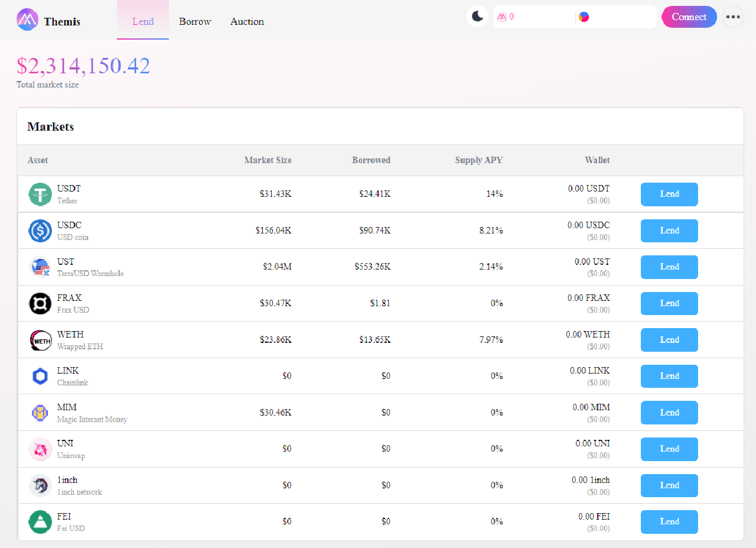Viewport: 756px width, 548px height.
Task: Click the WETH coin icon
Action: pos(40,340)
